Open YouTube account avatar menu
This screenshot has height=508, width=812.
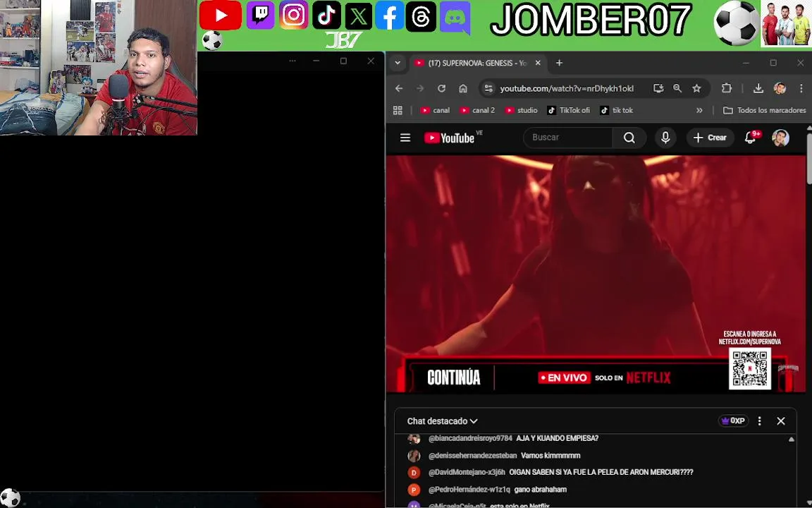click(780, 138)
